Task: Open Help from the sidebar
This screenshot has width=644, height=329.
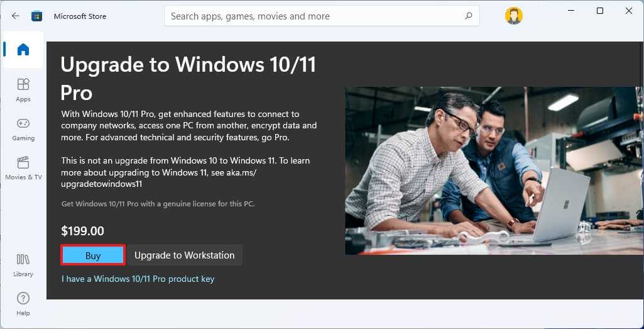Action: (x=23, y=303)
